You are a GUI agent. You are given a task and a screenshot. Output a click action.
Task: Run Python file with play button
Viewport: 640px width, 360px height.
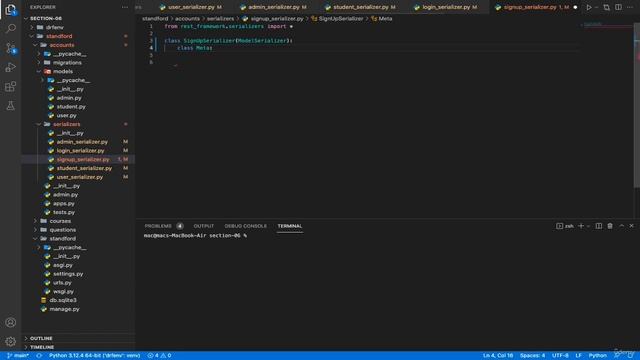(x=589, y=7)
